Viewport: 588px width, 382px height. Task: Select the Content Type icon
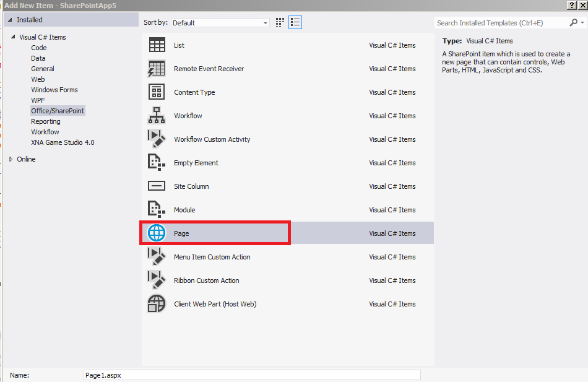tap(157, 92)
